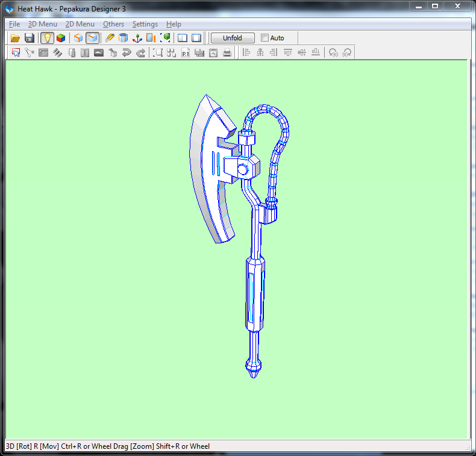
Task: Rotate 90 degrees clockwise icon
Action: click(x=346, y=52)
